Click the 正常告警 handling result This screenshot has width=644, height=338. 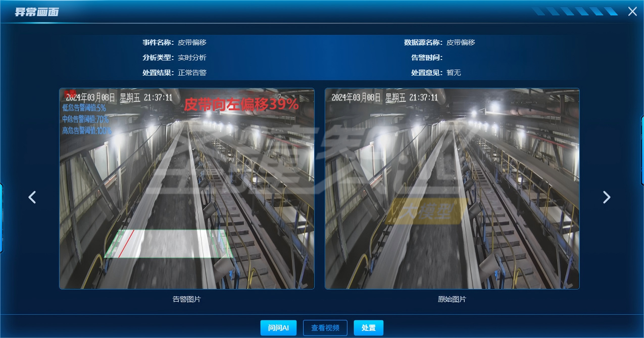192,73
